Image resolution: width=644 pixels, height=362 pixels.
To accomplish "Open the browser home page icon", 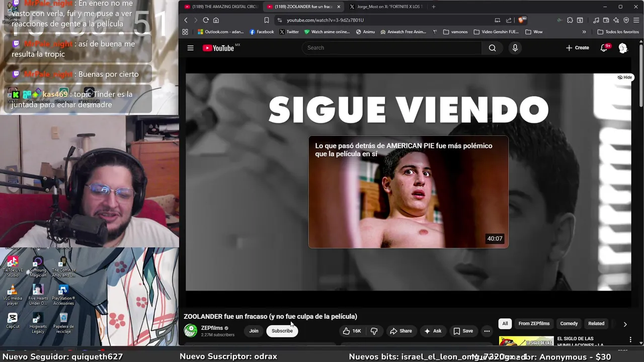I will click(216, 20).
